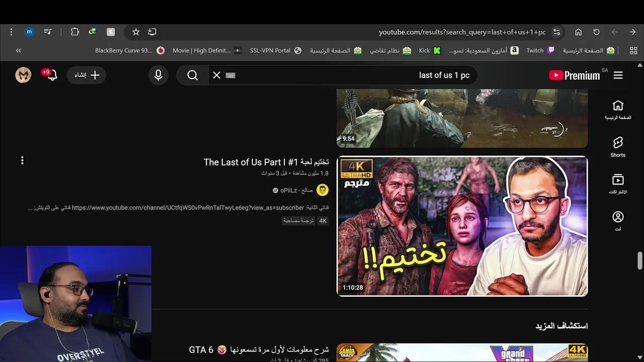
Task: Open the on-screen keyboard icon in search
Action: pyautogui.click(x=230, y=75)
